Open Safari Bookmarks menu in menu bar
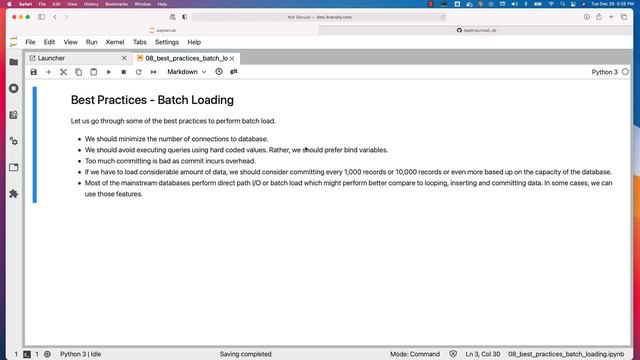The image size is (640, 360). [x=116, y=4]
